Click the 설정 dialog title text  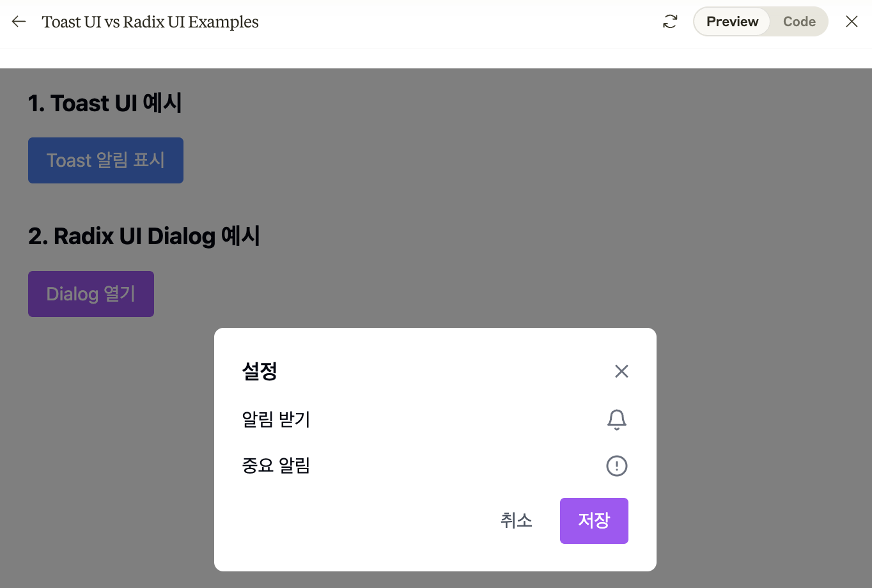point(260,371)
